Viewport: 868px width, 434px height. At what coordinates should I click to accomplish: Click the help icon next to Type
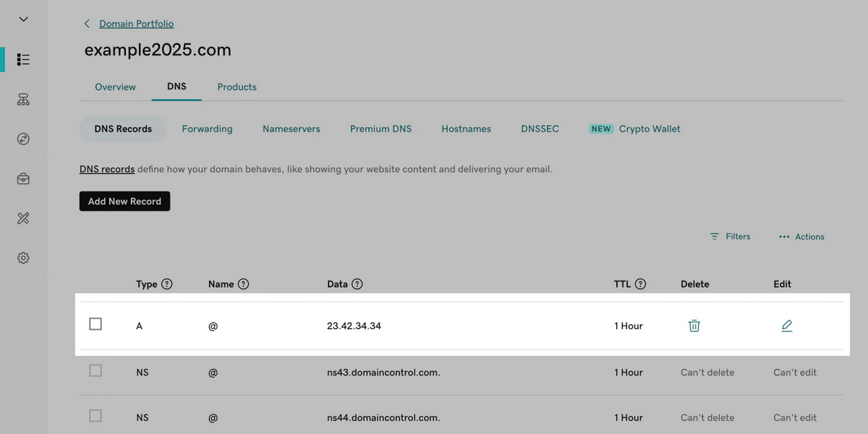coord(167,284)
